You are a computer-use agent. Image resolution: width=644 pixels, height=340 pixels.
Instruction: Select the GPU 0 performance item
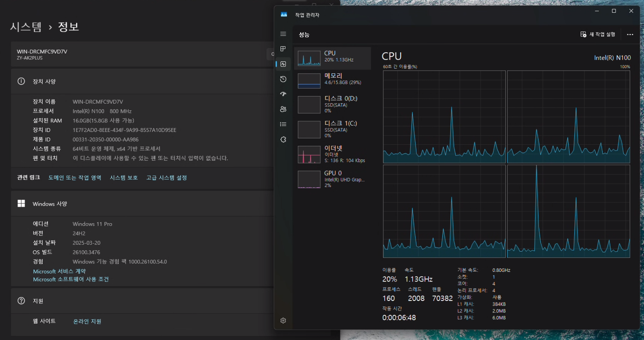tap(332, 179)
